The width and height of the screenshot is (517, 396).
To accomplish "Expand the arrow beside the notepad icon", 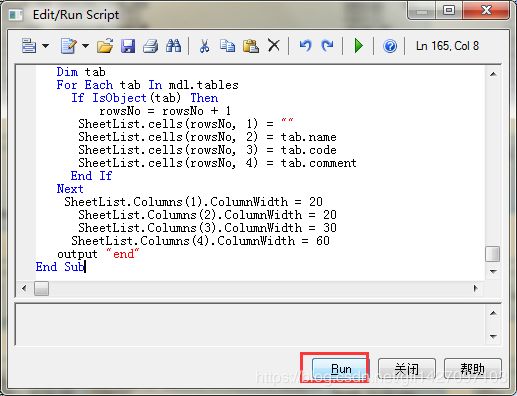I will click(x=85, y=46).
